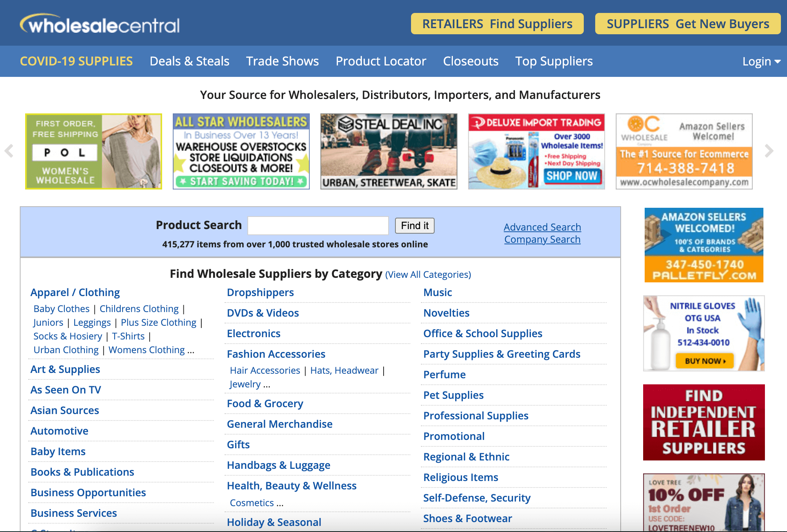This screenshot has height=532, width=787.
Task: Open Business Opportunities category
Action: click(88, 492)
